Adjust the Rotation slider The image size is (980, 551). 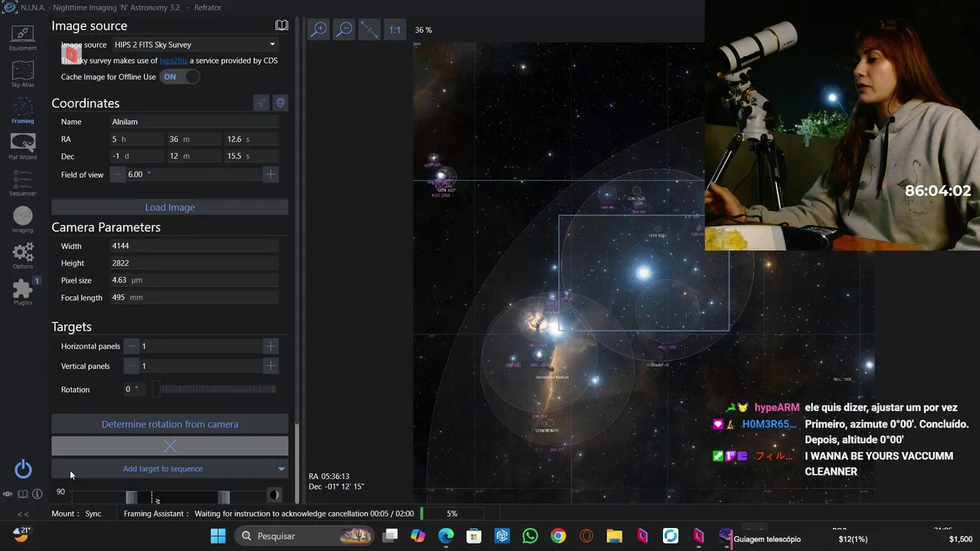[x=214, y=389]
